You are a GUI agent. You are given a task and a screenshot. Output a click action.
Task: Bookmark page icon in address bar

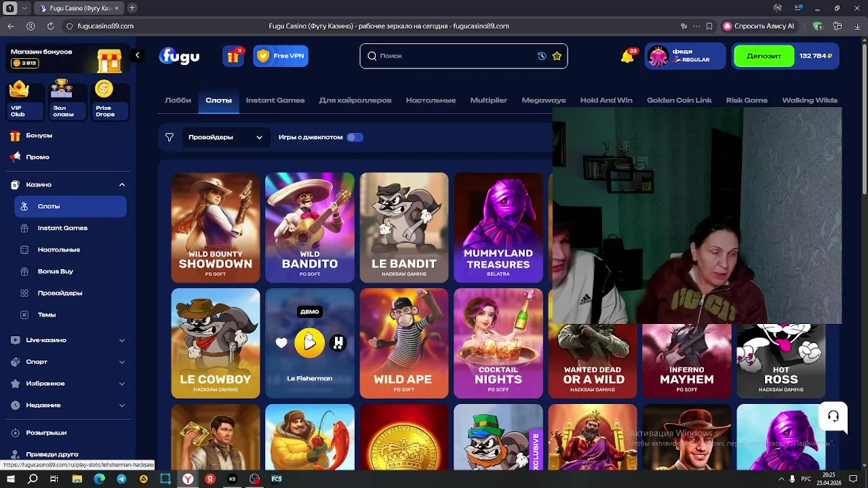click(709, 26)
